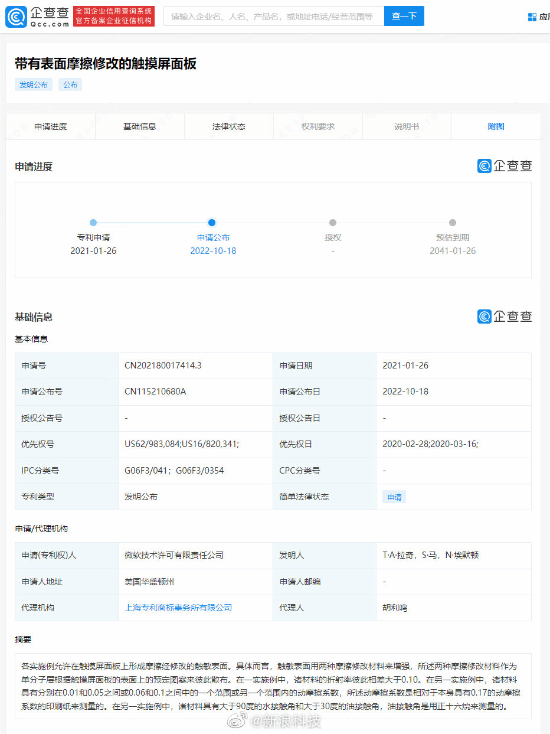Click the red 全国企业信用查询系统 banner
The height and width of the screenshot is (734, 550).
(x=114, y=17)
